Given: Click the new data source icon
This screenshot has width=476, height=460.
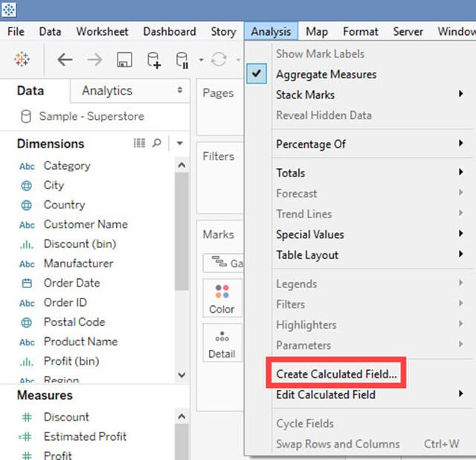Looking at the screenshot, I should [x=153, y=60].
